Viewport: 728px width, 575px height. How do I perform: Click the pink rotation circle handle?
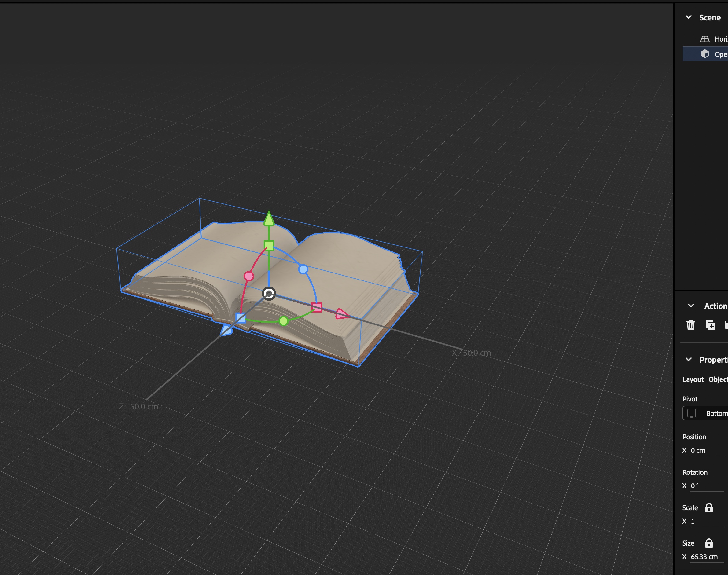tap(248, 276)
